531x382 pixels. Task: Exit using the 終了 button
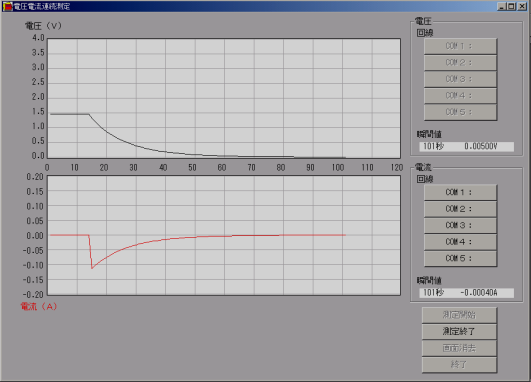click(x=459, y=365)
